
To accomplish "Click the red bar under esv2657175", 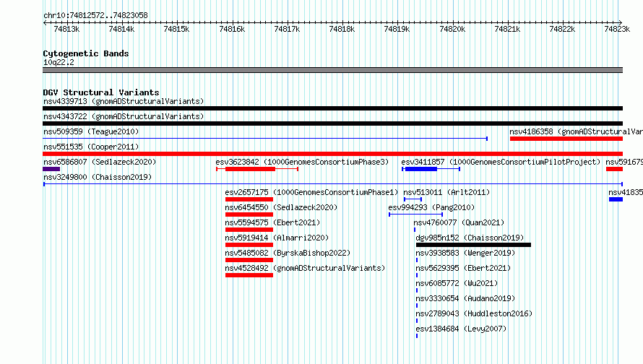I will point(249,199).
